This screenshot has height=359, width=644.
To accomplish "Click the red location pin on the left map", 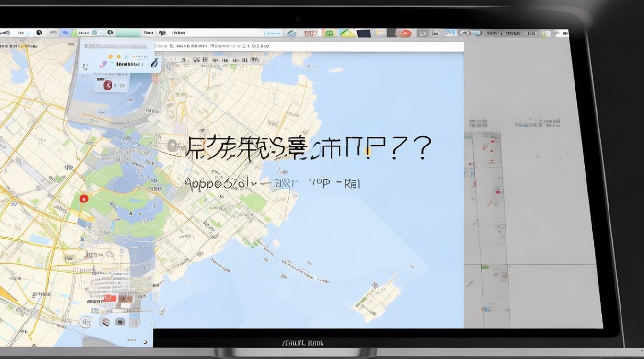I will coord(84,198).
